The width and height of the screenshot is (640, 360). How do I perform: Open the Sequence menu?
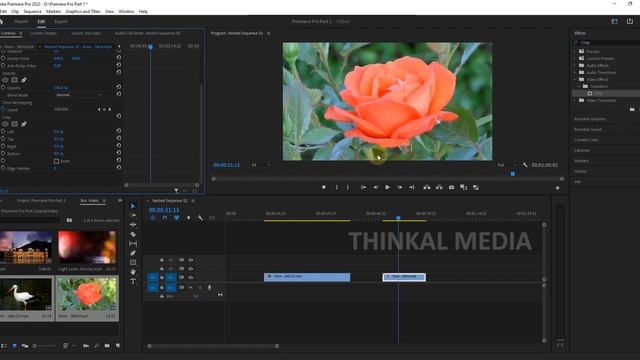click(32, 11)
